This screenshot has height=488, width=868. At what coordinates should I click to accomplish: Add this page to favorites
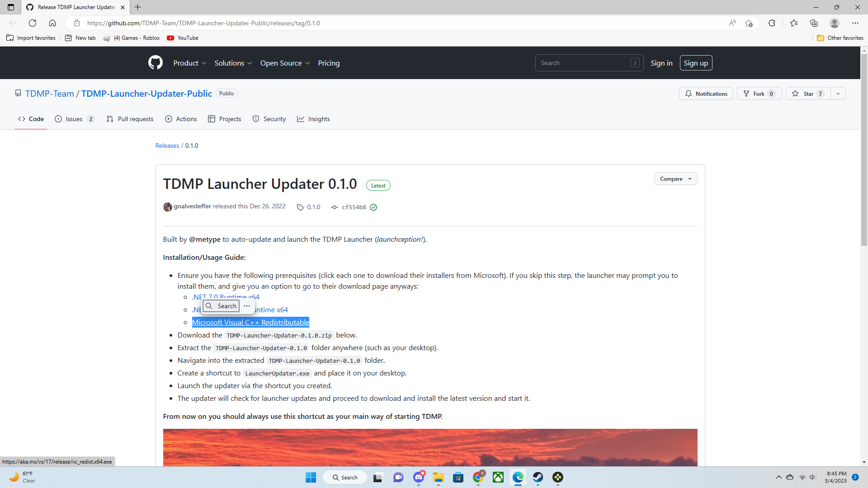(749, 23)
